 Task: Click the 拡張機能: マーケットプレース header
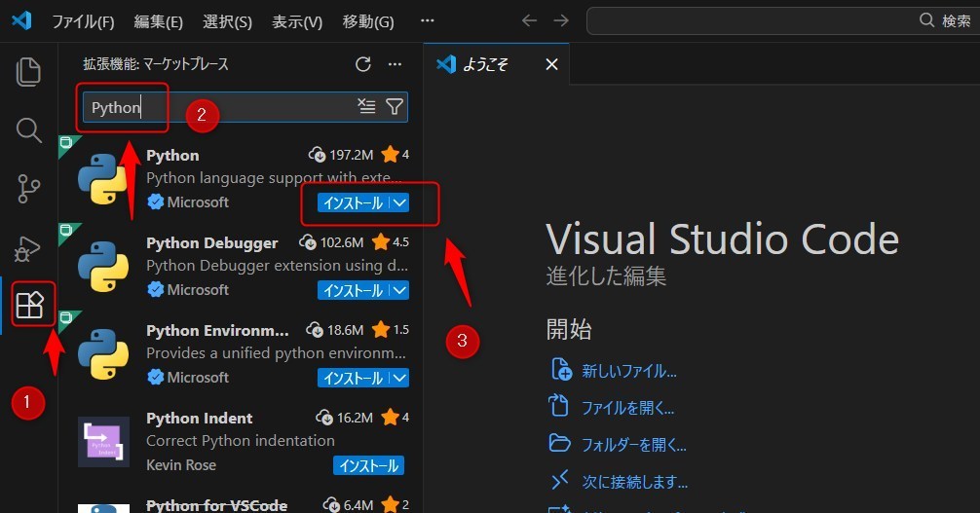coord(156,63)
